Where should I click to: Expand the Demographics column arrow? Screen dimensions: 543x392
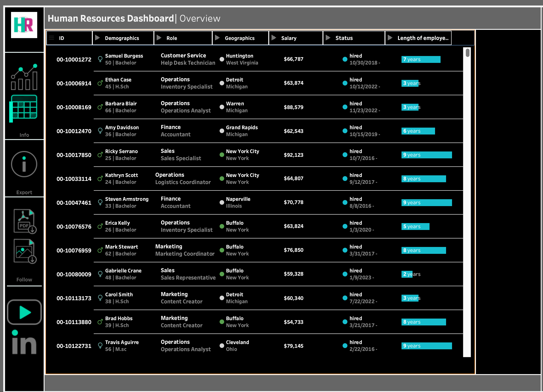[97, 38]
